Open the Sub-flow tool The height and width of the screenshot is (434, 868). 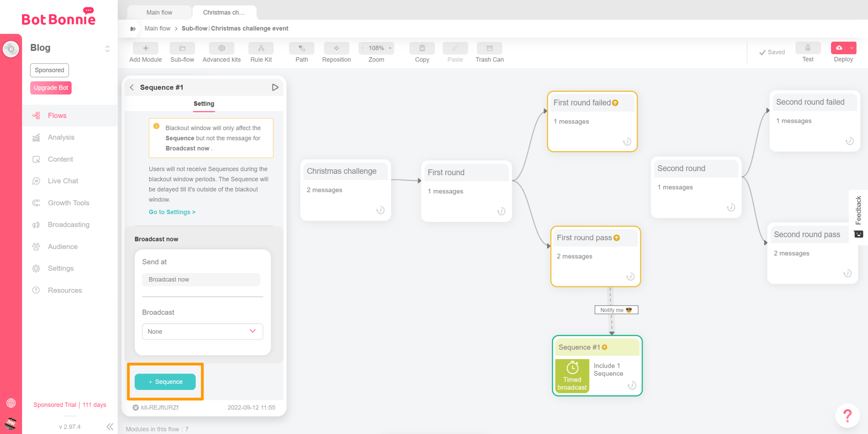[182, 48]
